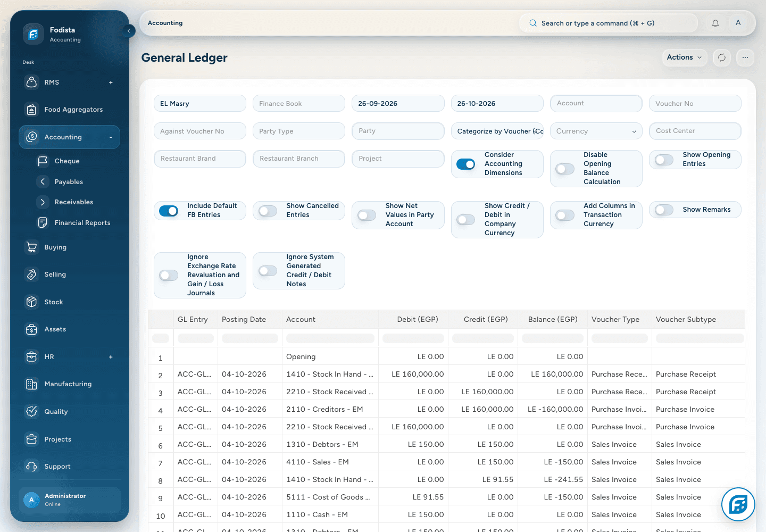The image size is (766, 532).
Task: Click the Search or type a command bar
Action: (x=608, y=23)
